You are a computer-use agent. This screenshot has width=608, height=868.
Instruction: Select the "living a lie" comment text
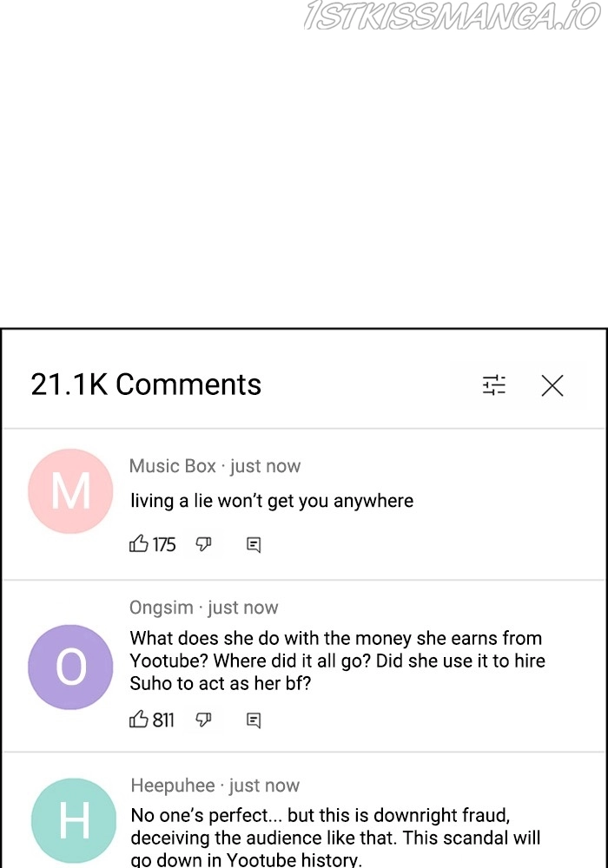[272, 501]
